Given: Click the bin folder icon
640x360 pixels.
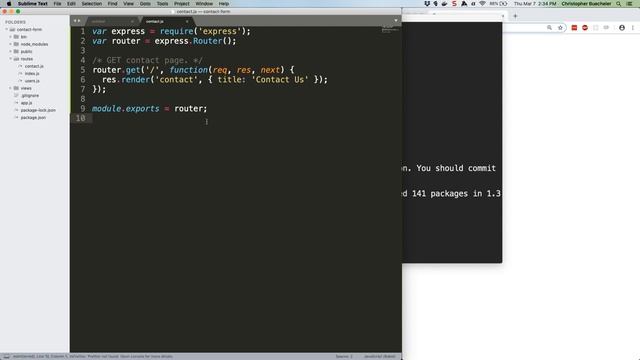Looking at the screenshot, I should 16,37.
